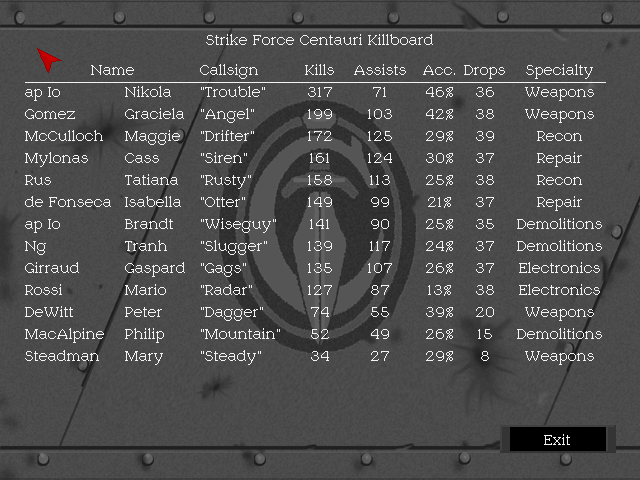Click the 20 drops value for DeWitt
Viewport: 640px width, 480px height.
click(484, 313)
